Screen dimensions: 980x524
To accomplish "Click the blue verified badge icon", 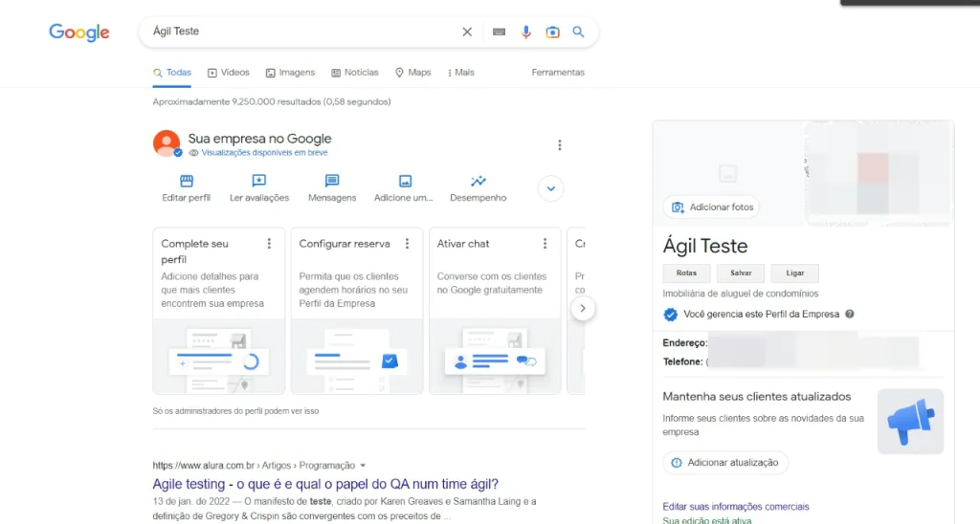I will 671,315.
